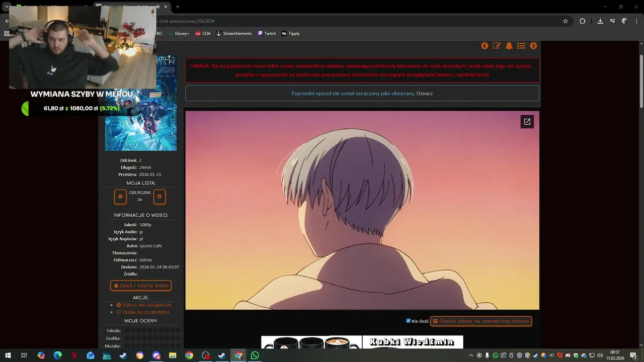Open the Tipply bookmark
644x362 pixels.
click(291, 34)
